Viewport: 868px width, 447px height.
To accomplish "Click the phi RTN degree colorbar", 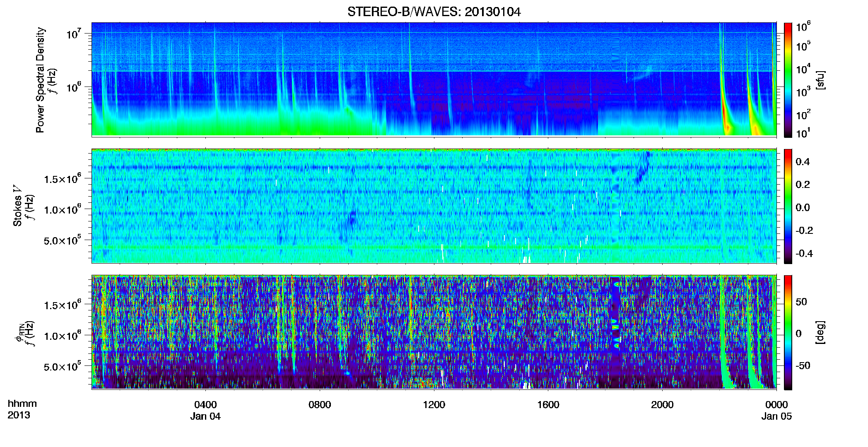I will tap(788, 332).
